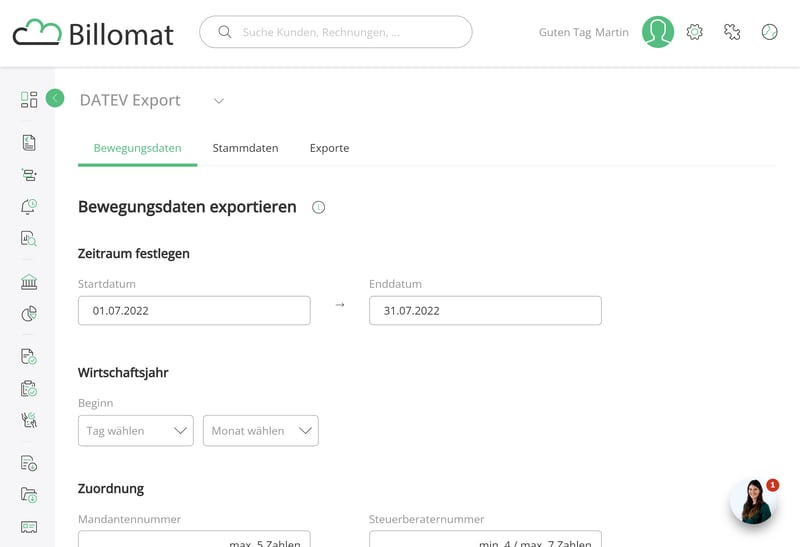Switch to the Exporte tab

click(x=329, y=148)
